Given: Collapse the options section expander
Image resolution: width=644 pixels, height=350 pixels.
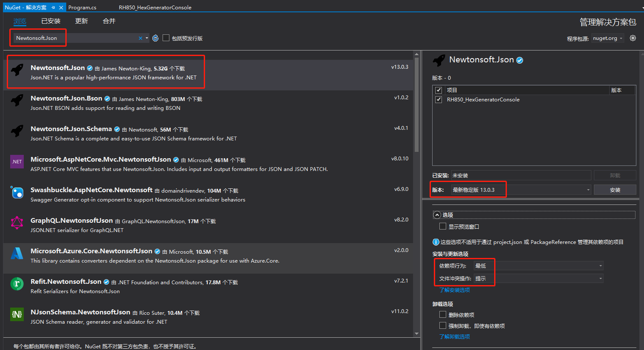Looking at the screenshot, I should (x=437, y=215).
